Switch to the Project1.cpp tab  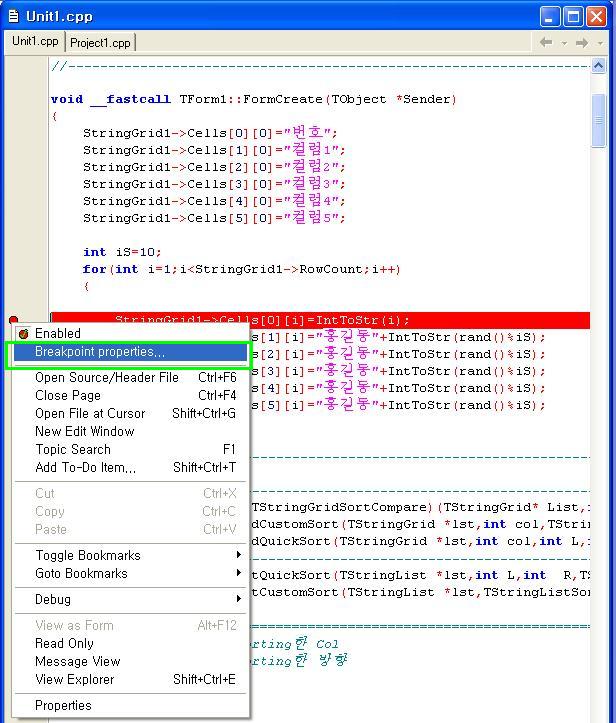coord(100,43)
